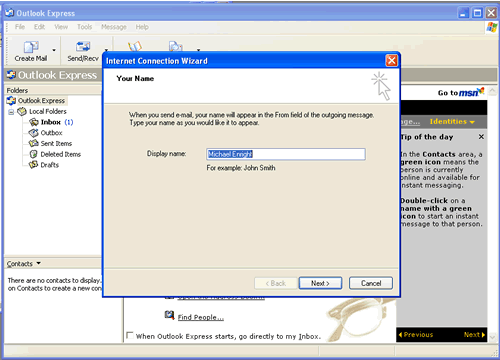The image size is (500, 360).
Task: Click the scroll up arrow in main pane
Action: tap(492, 91)
